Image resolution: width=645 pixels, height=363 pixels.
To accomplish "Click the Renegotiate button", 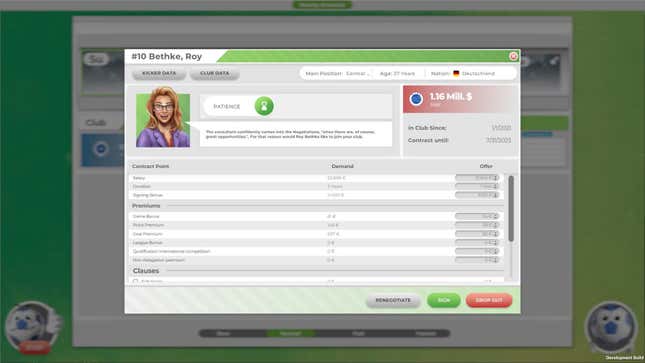I will pos(393,300).
